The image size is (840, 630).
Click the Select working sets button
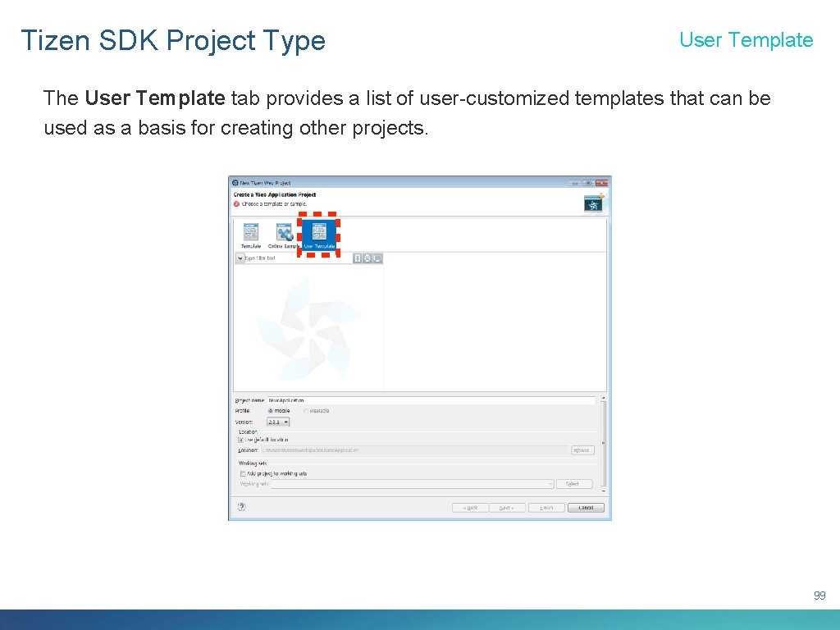click(573, 484)
